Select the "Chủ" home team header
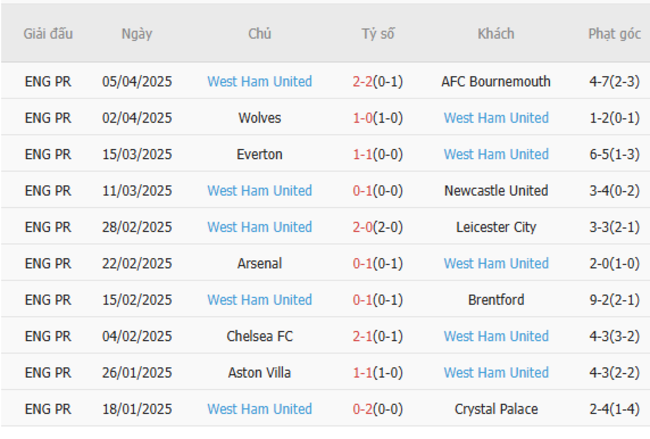650x439 pixels. coord(260,34)
